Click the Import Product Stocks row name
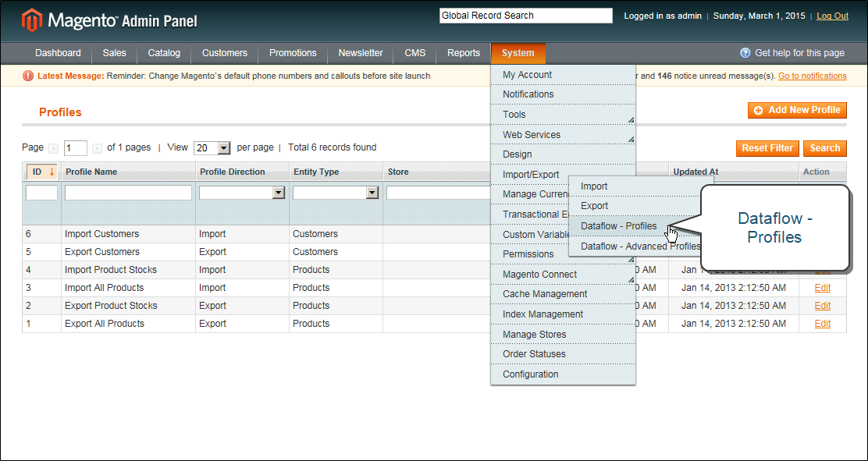 coord(111,270)
